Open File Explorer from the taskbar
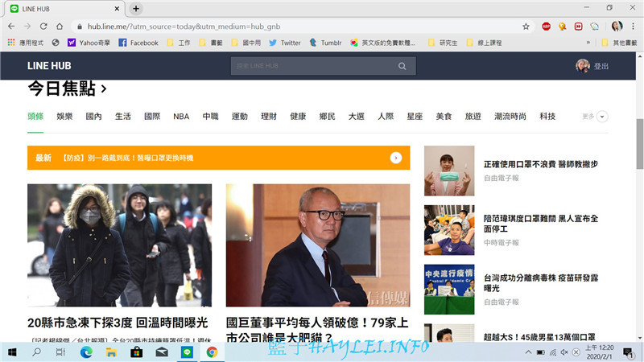Viewport: 644px width, 362px height. pos(111,352)
